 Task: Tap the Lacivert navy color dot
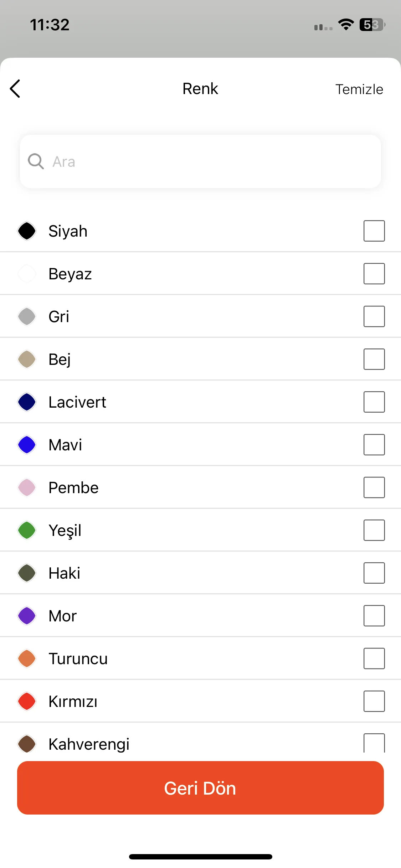(x=27, y=402)
